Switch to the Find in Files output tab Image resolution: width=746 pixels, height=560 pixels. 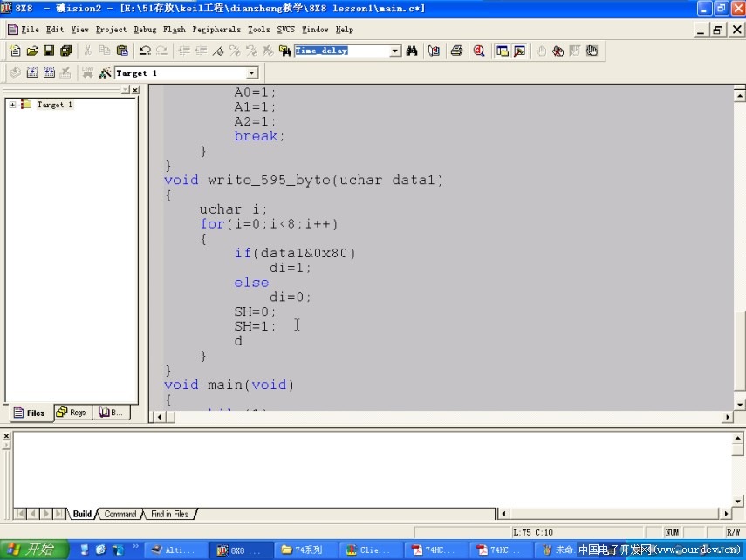169,514
